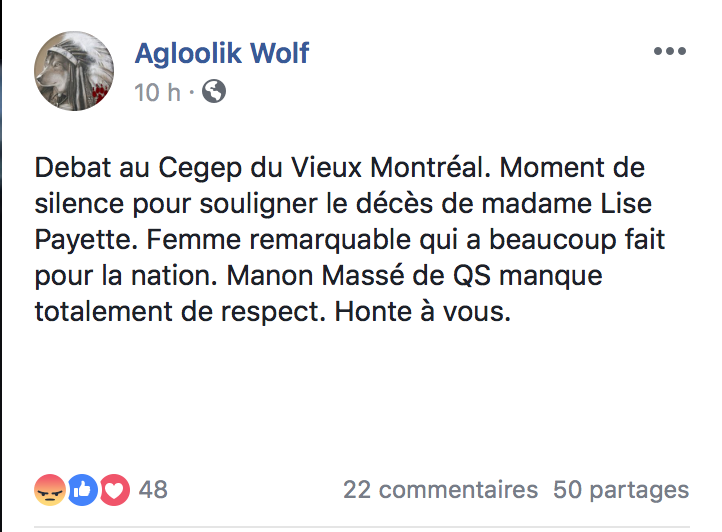
Task: Open the post options three-dot menu
Action: [669, 51]
